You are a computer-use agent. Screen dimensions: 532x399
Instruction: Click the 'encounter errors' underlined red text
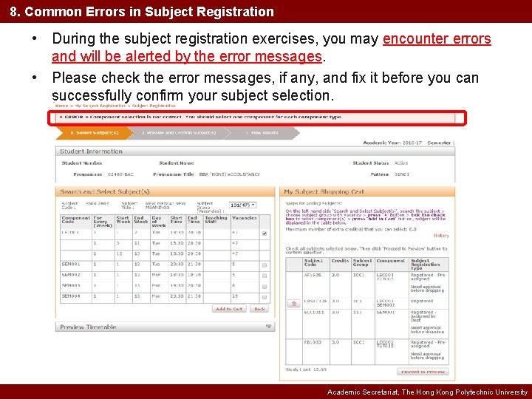(x=437, y=38)
